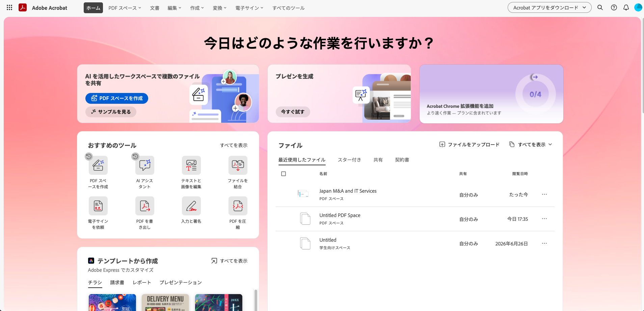Open the 文書 menu item
This screenshot has width=644, height=311.
(155, 8)
